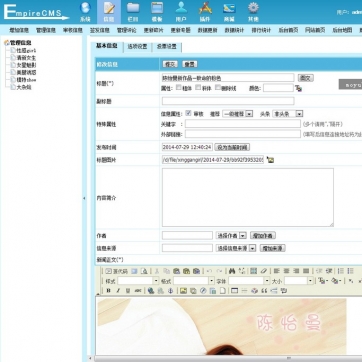362x362 pixels.
Task: Click the title 颜色 color input box
Action: 278,88
